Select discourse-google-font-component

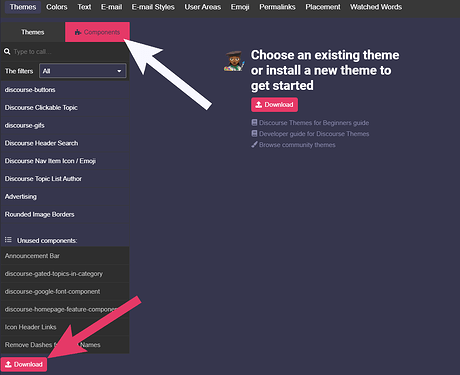65,292
